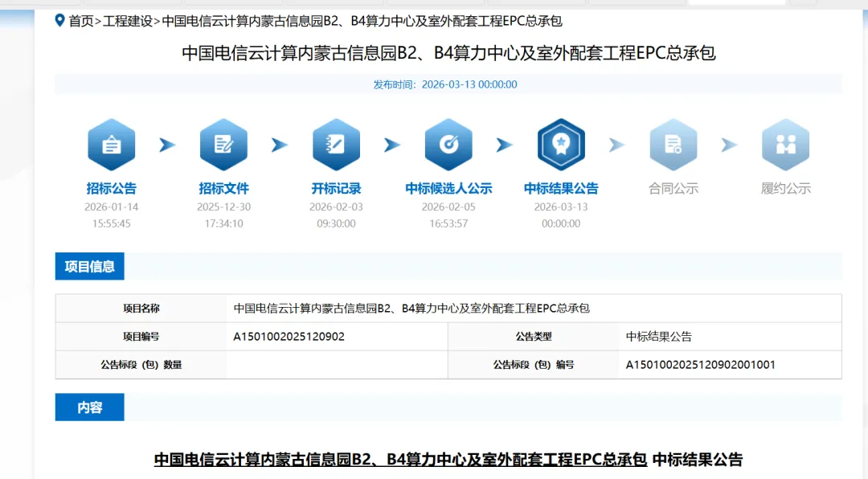Open the 招标文件 step icon
Screen dimensions: 868x479
coord(223,145)
